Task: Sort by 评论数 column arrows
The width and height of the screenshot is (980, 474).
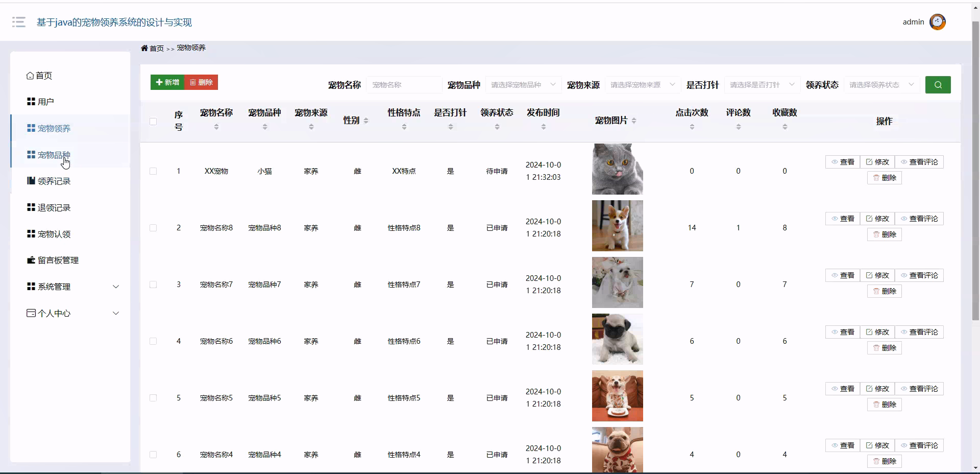Action: [739, 127]
